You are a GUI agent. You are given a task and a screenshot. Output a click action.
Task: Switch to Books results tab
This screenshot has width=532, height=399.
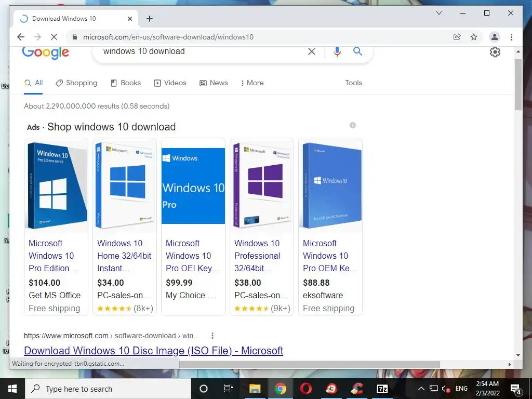pos(126,83)
